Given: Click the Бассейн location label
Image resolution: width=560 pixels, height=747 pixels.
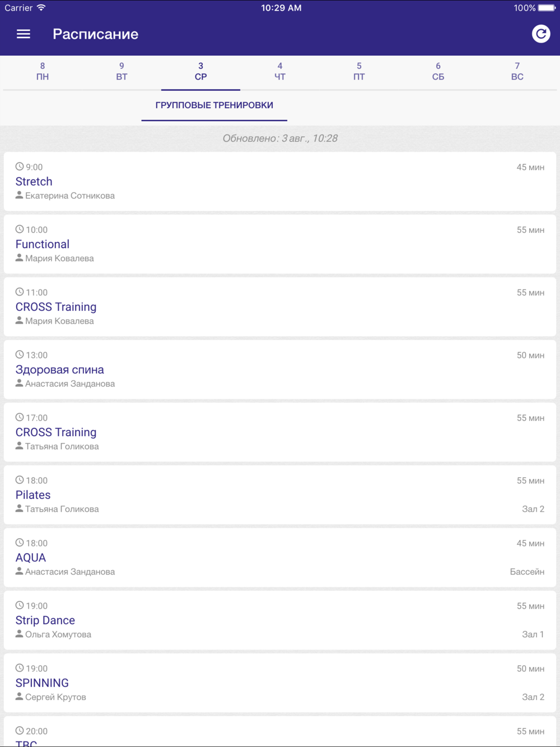Looking at the screenshot, I should (x=527, y=572).
